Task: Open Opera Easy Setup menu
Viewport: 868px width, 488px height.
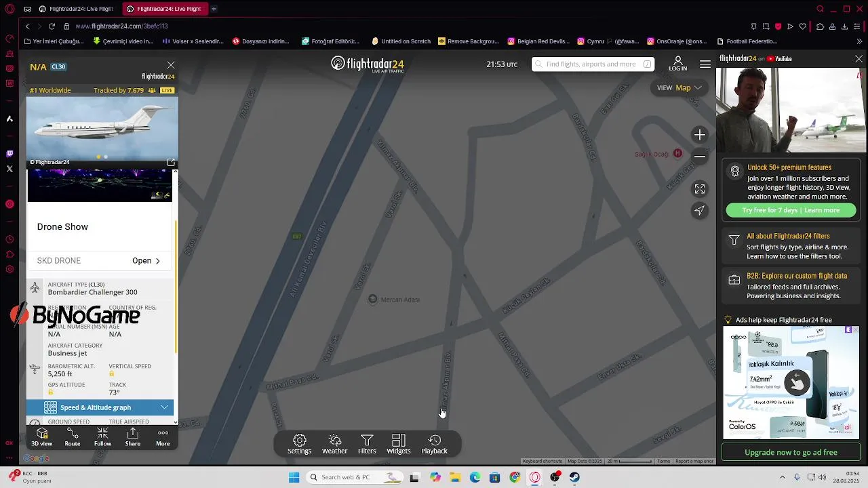Action: [x=858, y=26]
